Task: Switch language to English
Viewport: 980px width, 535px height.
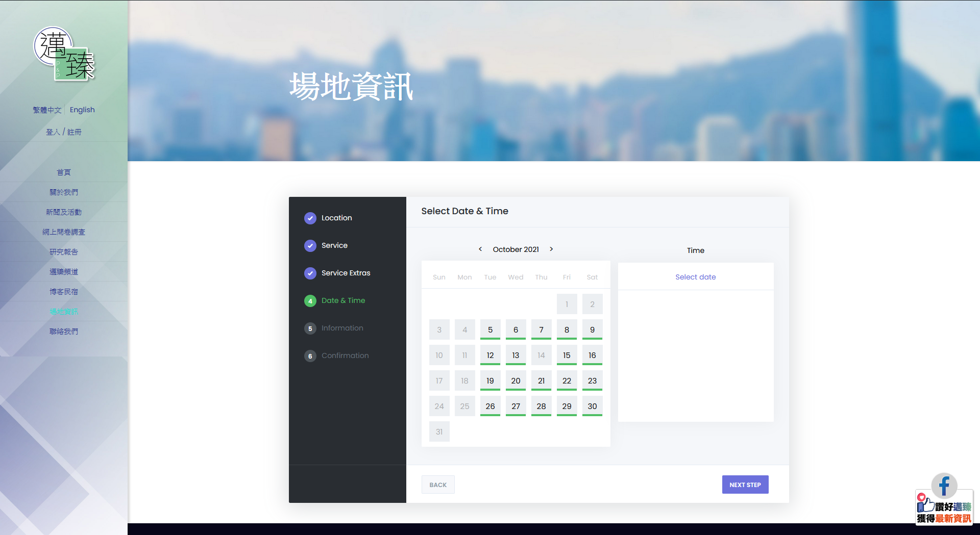Action: (82, 110)
